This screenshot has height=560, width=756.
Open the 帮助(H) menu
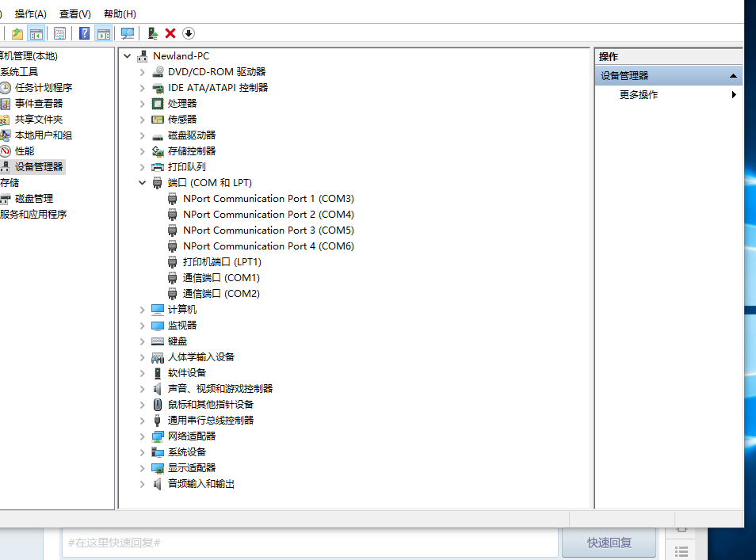coord(120,14)
